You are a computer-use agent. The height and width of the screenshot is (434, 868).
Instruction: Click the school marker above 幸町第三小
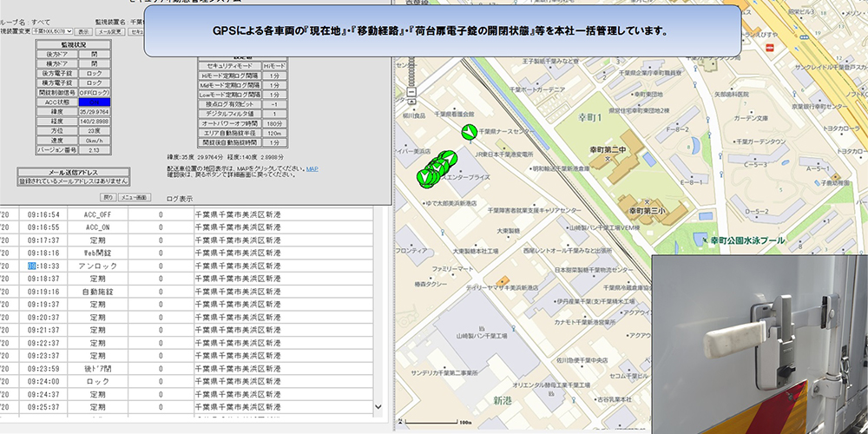646,202
